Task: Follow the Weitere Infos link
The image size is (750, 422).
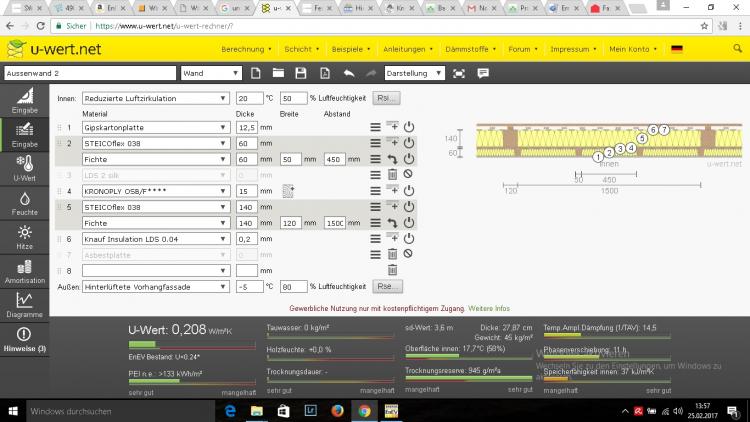Action: (x=489, y=308)
